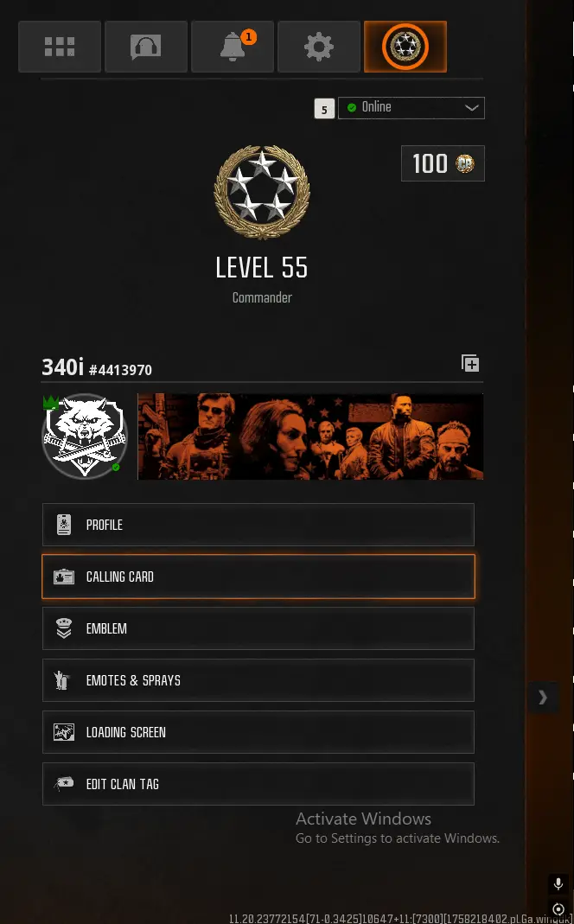This screenshot has width=574, height=924.
Task: Click the 100 COD Points balance
Action: pyautogui.click(x=443, y=163)
